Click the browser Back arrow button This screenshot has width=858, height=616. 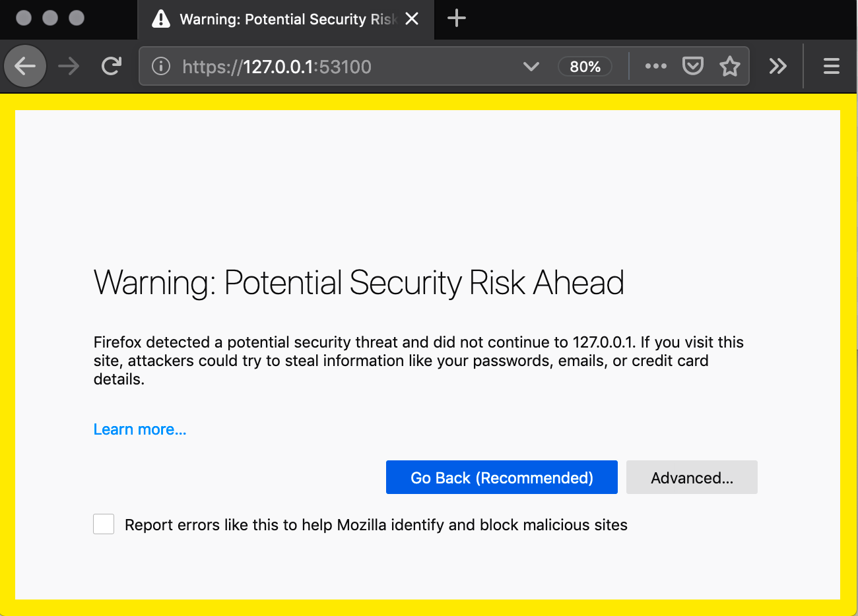25,66
